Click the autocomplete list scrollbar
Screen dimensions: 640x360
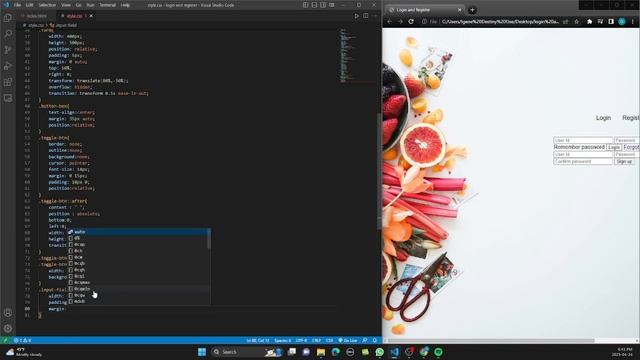(209, 238)
